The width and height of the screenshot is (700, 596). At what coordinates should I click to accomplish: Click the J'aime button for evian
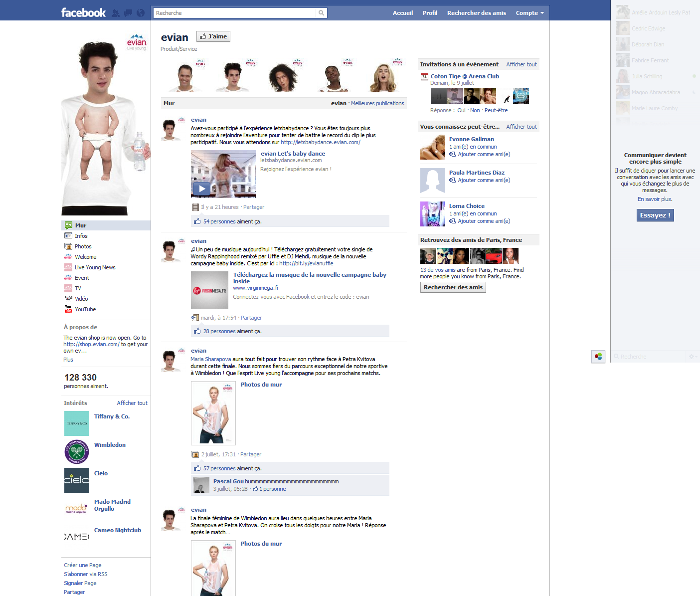pos(213,36)
